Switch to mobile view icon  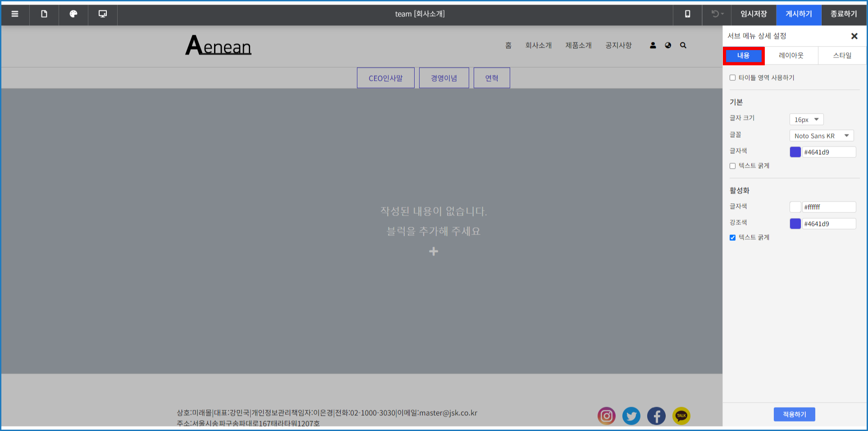click(x=687, y=14)
